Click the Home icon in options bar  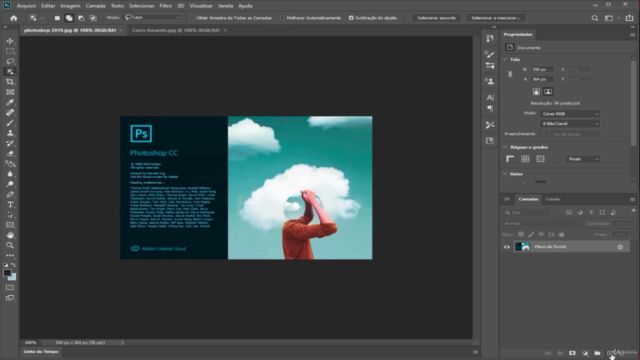[13, 18]
